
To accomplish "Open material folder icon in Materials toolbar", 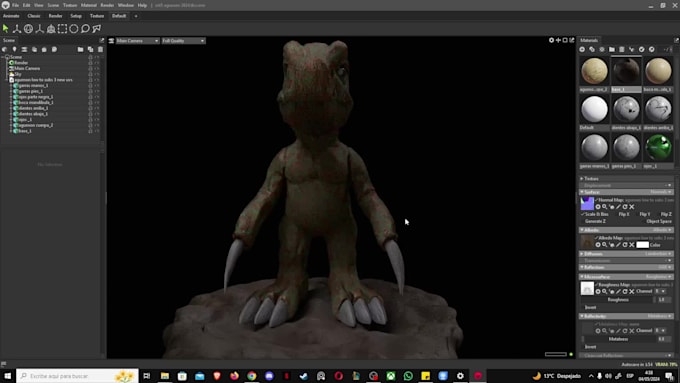I will point(611,49).
